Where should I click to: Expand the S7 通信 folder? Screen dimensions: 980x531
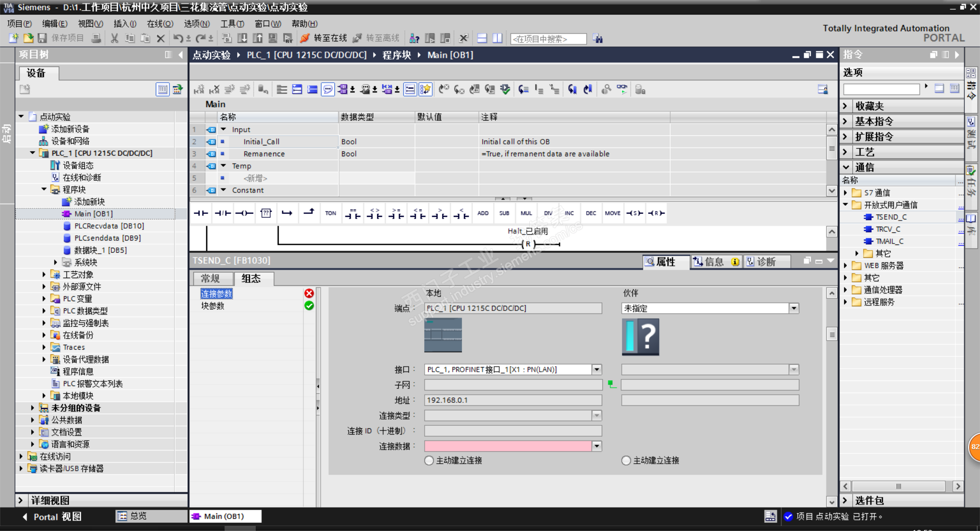846,193
